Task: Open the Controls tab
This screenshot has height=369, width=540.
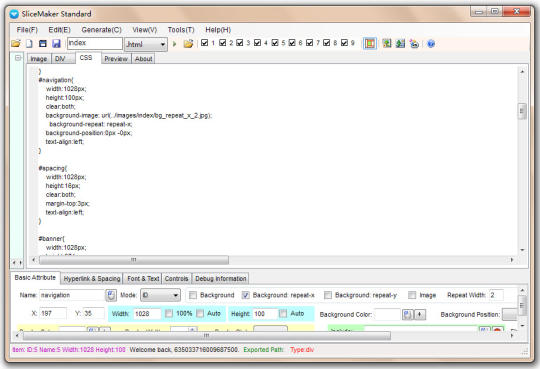Action: 176,279
